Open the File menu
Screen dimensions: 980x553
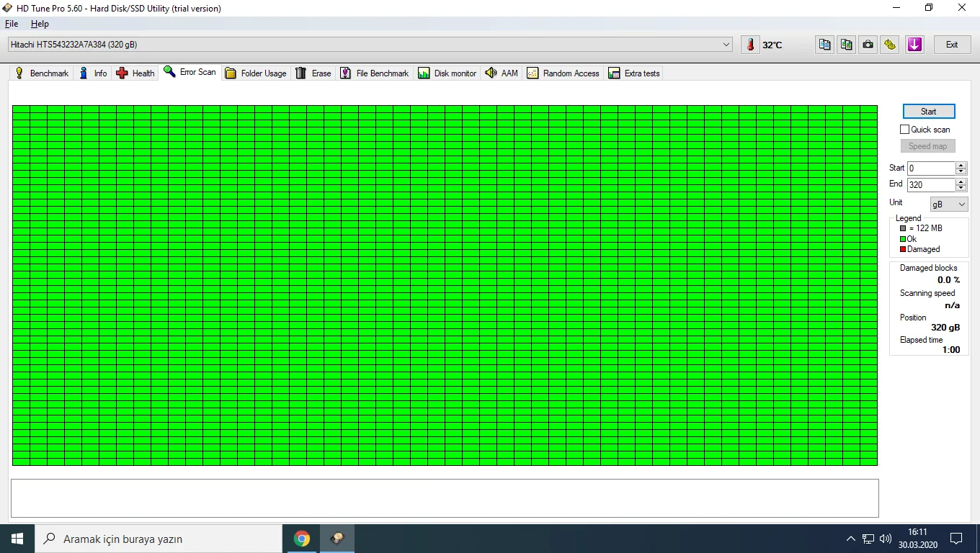[12, 24]
